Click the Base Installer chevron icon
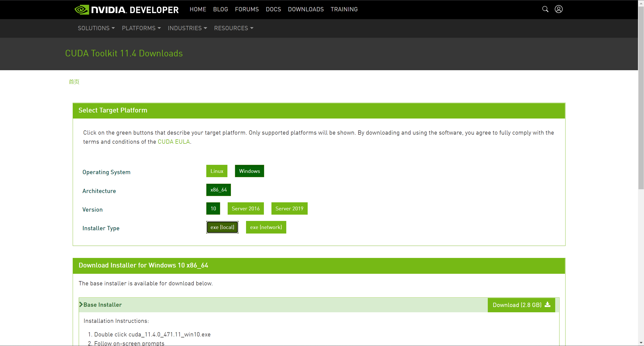 pyautogui.click(x=81, y=304)
